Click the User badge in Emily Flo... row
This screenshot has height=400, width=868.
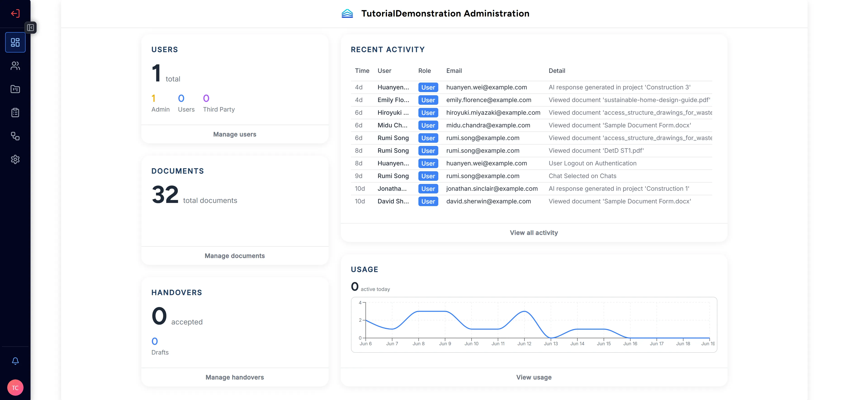[x=428, y=100]
